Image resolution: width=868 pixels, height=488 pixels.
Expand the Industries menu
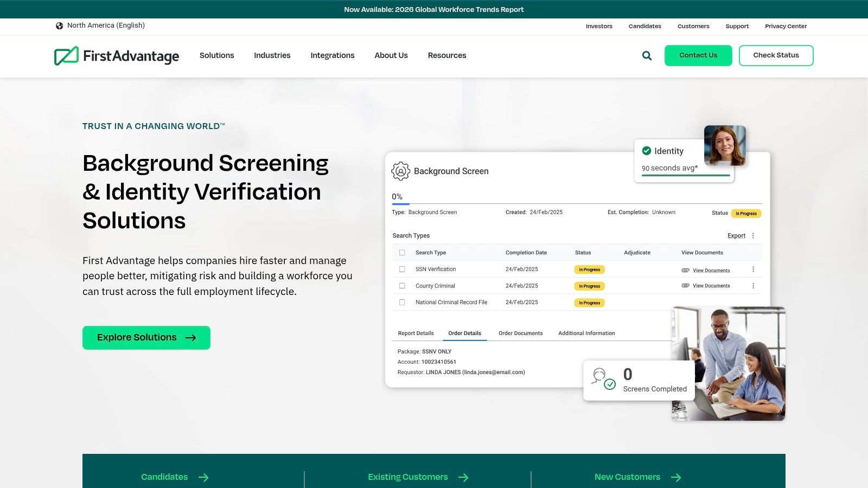click(x=272, y=55)
